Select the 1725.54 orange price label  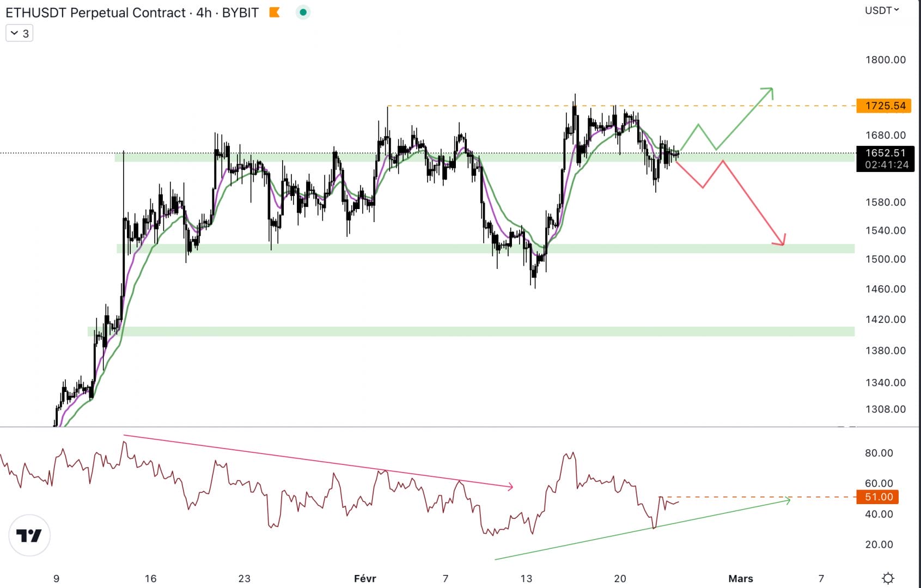click(x=885, y=106)
